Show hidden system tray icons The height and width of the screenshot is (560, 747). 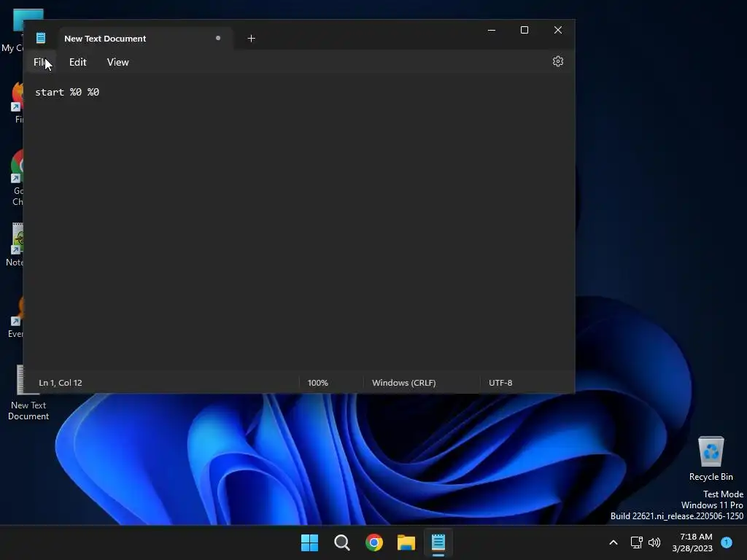(x=614, y=542)
